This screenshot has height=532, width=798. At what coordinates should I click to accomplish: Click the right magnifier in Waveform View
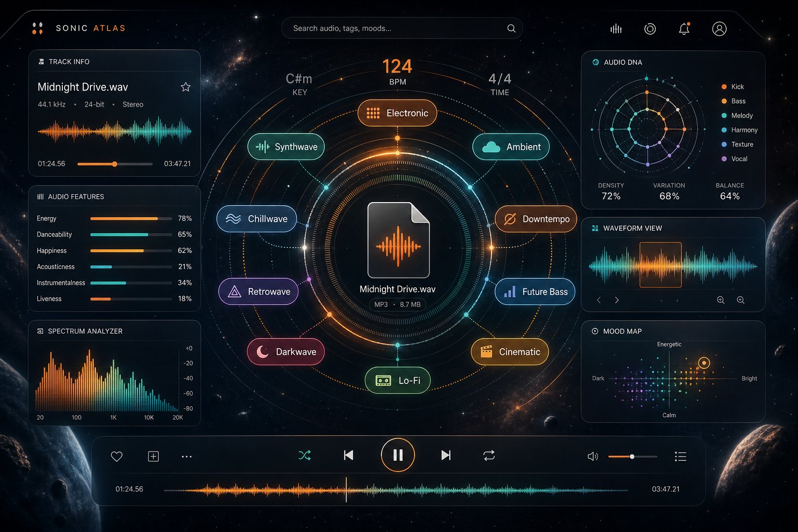pyautogui.click(x=741, y=300)
